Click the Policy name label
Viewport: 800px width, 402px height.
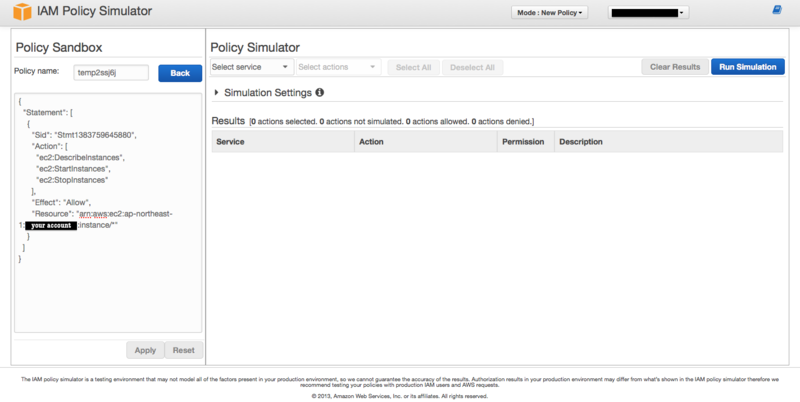37,71
